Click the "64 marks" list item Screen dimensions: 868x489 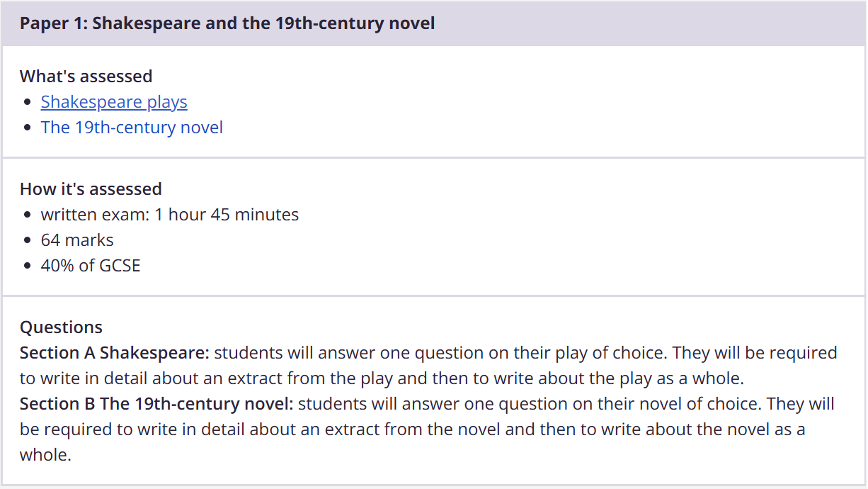point(77,240)
